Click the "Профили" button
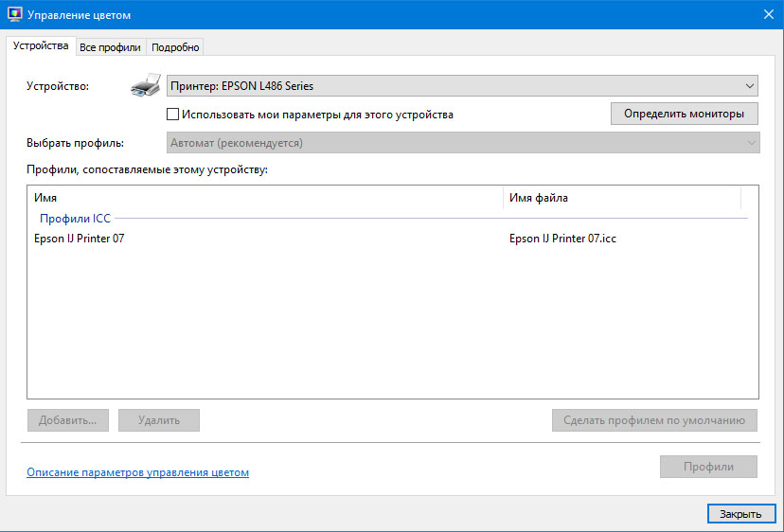The width and height of the screenshot is (784, 532). click(x=708, y=467)
